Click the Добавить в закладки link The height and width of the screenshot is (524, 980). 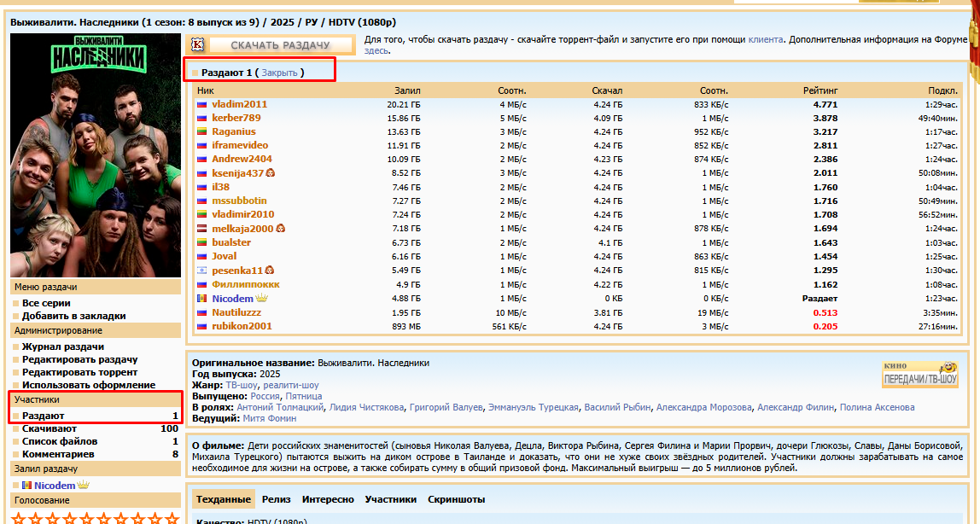point(73,316)
